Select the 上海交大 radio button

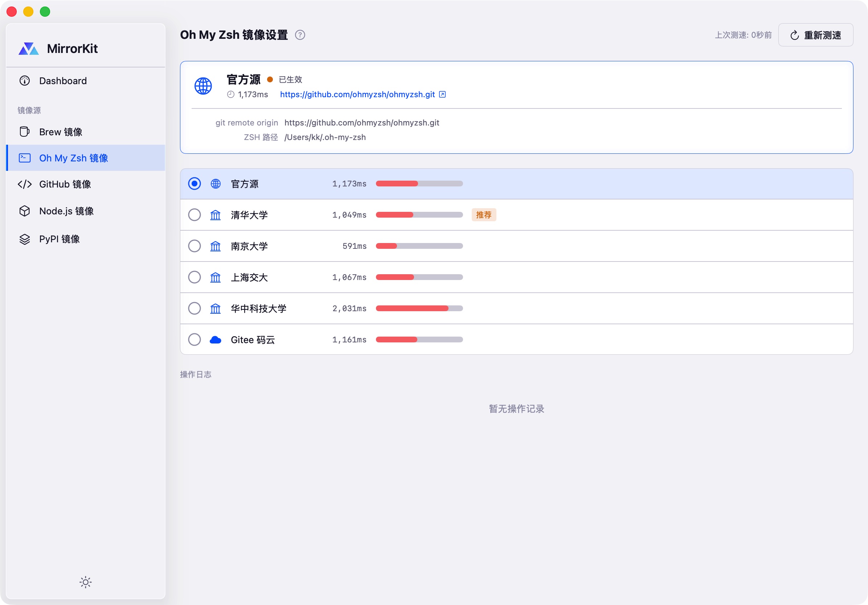tap(195, 277)
